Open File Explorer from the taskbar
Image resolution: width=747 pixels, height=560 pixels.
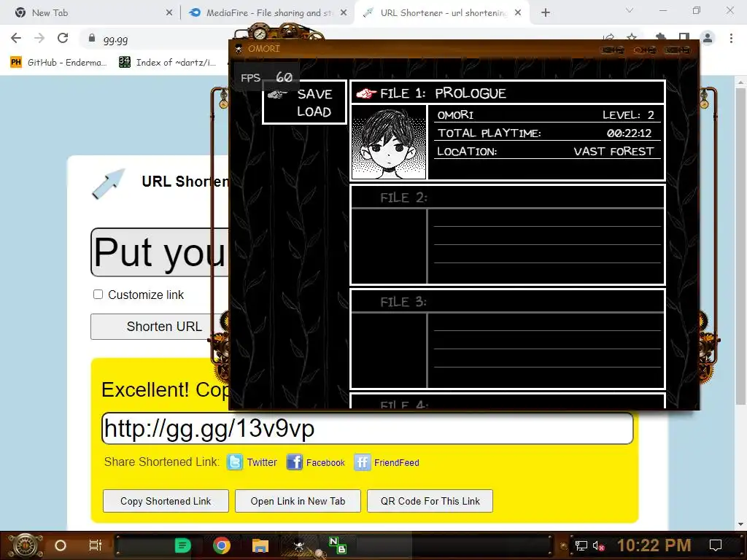pos(260,545)
